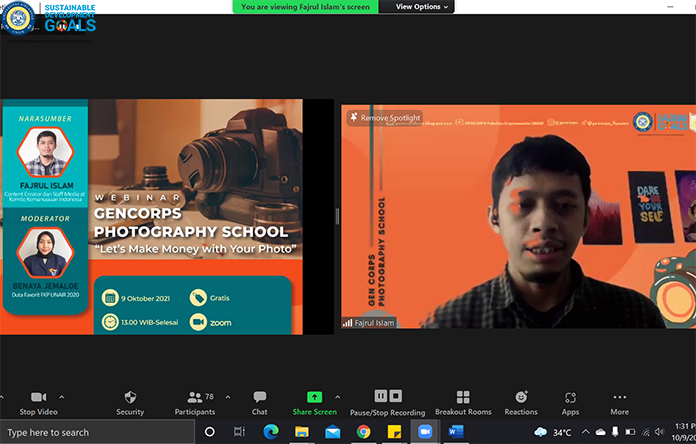This screenshot has width=696, height=444.
Task: Open the Participants panel
Action: pyautogui.click(x=194, y=398)
